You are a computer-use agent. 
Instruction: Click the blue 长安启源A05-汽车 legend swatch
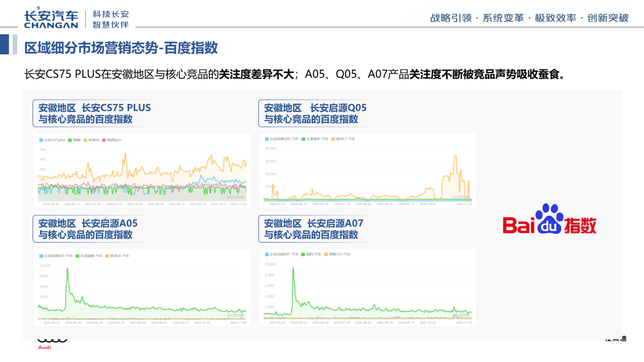coord(41,256)
